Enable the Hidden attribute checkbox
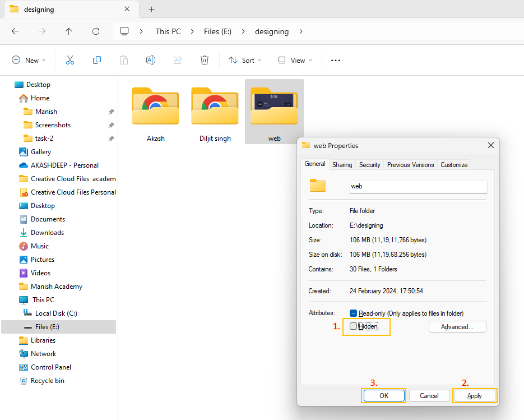The height and width of the screenshot is (420, 524). [353, 326]
